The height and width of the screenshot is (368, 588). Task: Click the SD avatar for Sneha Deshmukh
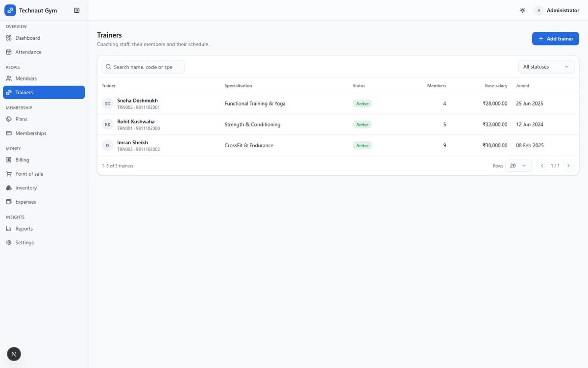tap(108, 104)
